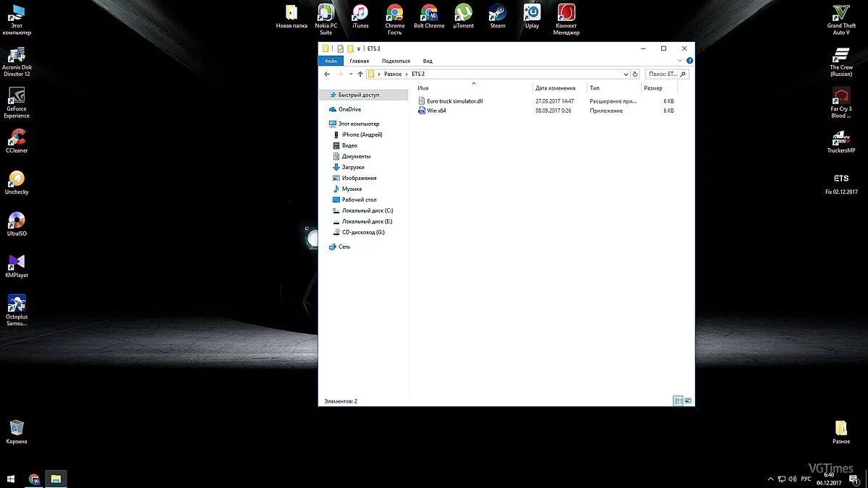
Task: Select the TruckersMP desktop shortcut
Action: [841, 138]
